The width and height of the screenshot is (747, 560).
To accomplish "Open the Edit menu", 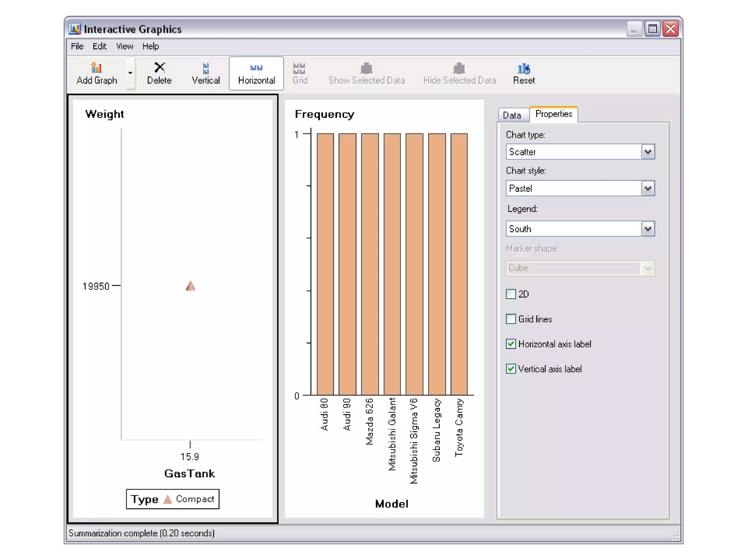I will (99, 46).
